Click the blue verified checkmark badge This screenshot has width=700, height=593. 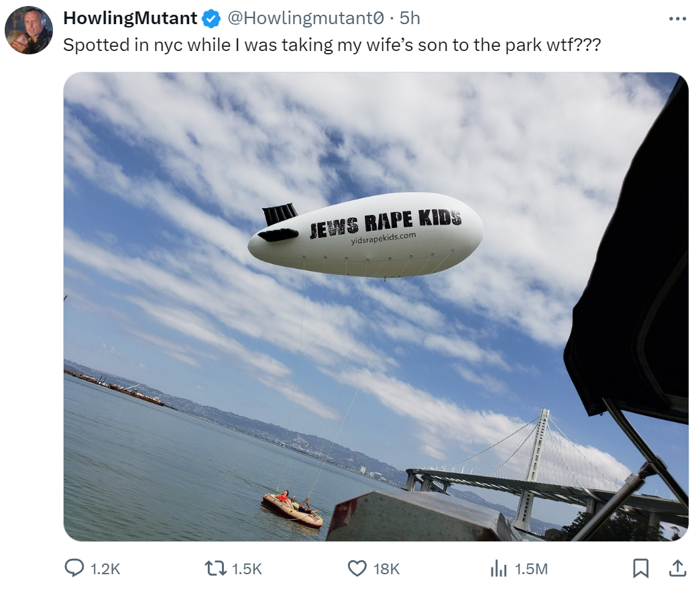(211, 19)
